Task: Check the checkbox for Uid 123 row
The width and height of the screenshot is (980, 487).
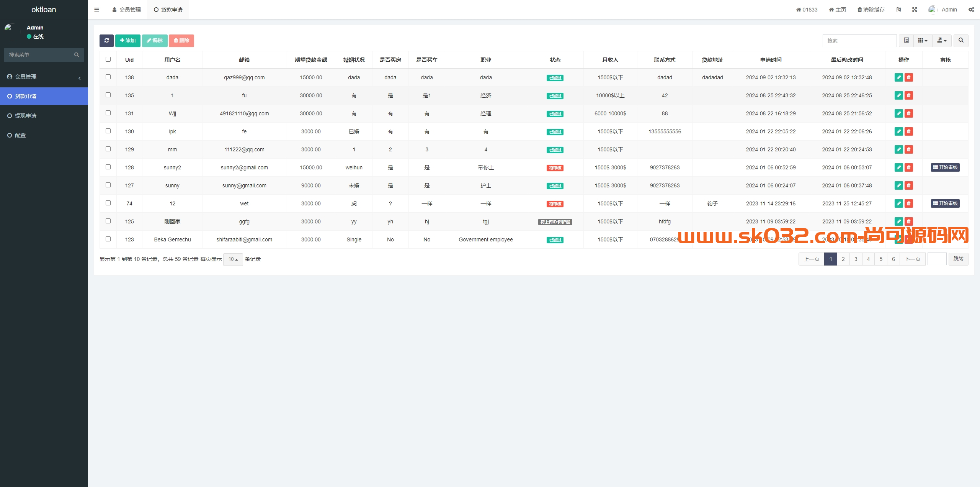Action: click(108, 239)
